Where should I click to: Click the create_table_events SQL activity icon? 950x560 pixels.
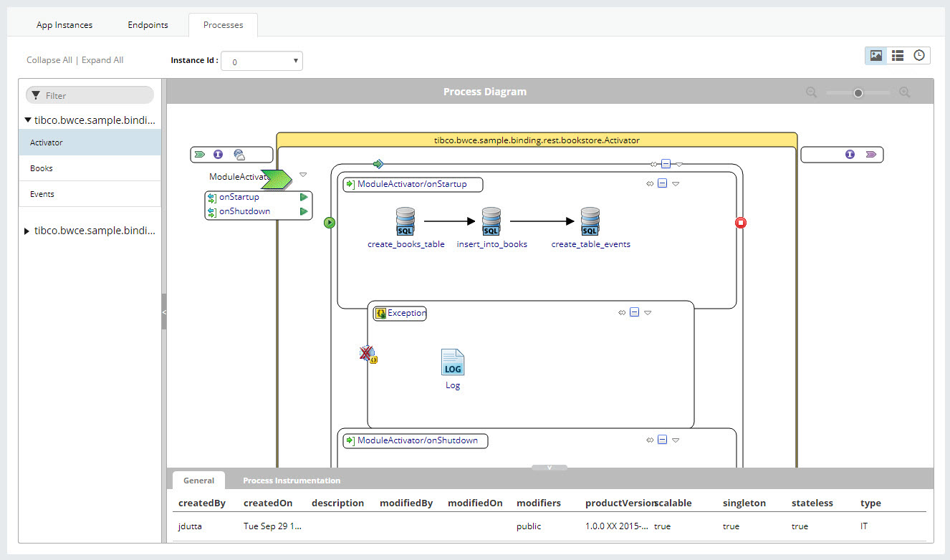(x=590, y=221)
